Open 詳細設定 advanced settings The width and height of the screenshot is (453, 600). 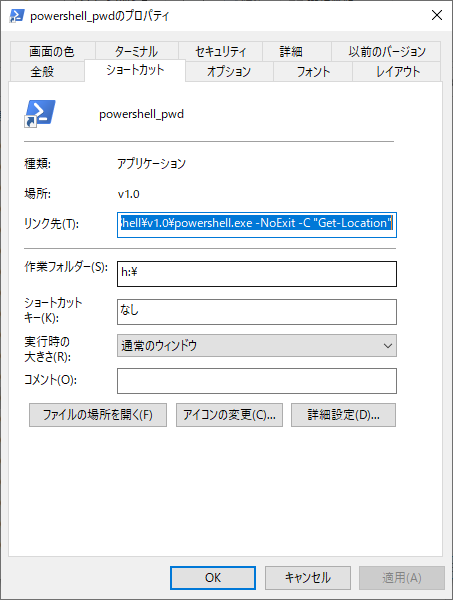(343, 415)
